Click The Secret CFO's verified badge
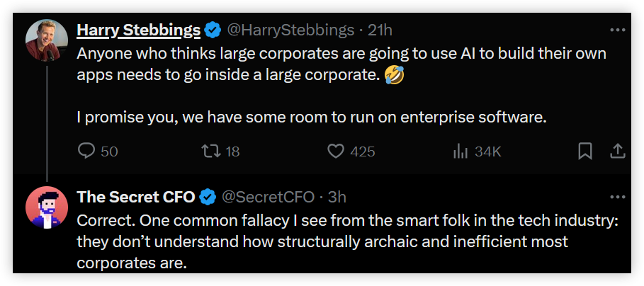Screen dimensions: 644x286 208,196
